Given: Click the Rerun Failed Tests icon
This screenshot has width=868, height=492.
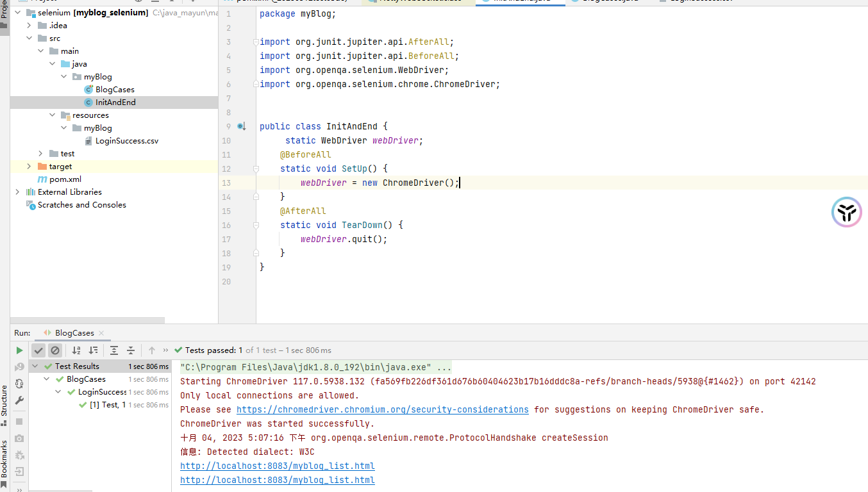Looking at the screenshot, I should pos(19,367).
